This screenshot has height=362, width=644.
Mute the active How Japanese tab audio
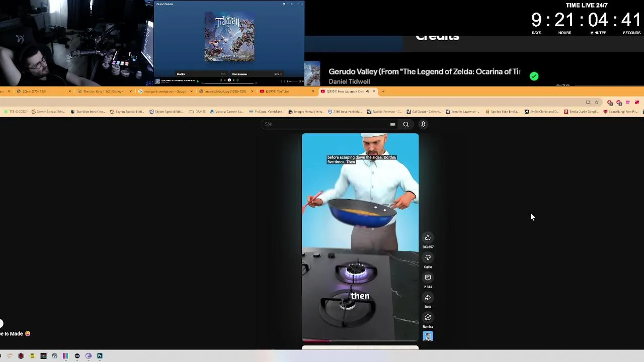[x=368, y=92]
